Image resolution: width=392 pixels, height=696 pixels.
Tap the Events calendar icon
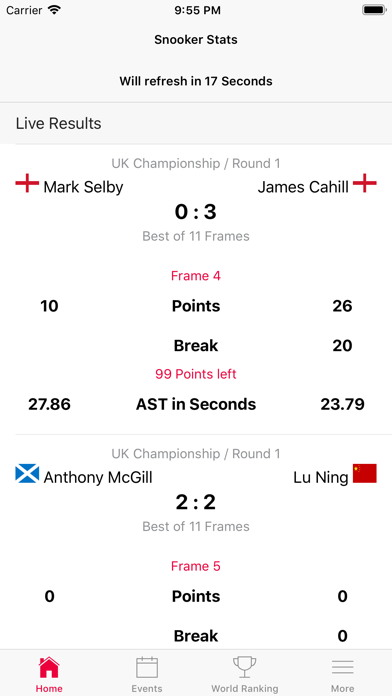pos(147,667)
